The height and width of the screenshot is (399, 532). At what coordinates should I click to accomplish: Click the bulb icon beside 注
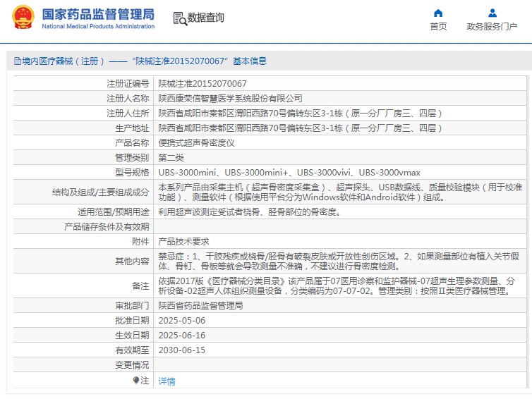136,381
